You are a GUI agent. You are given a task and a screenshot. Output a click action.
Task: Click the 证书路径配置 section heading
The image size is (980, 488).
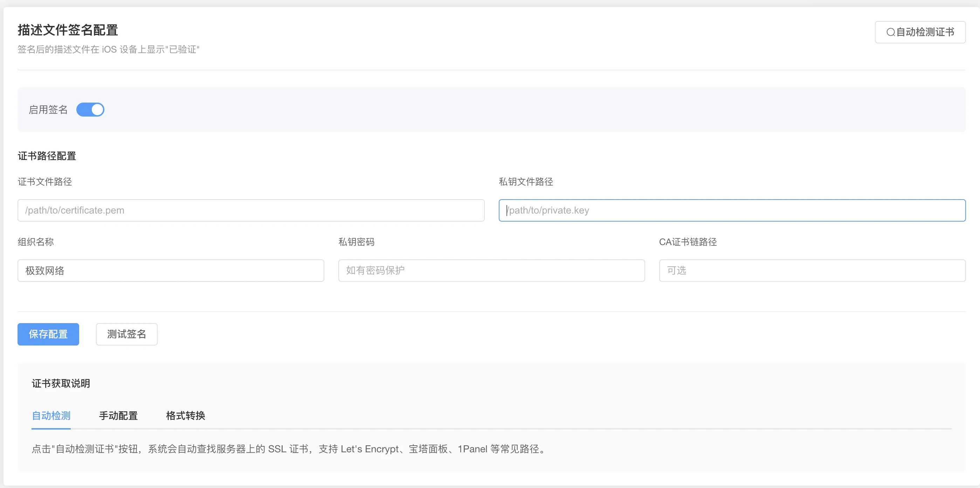47,156
